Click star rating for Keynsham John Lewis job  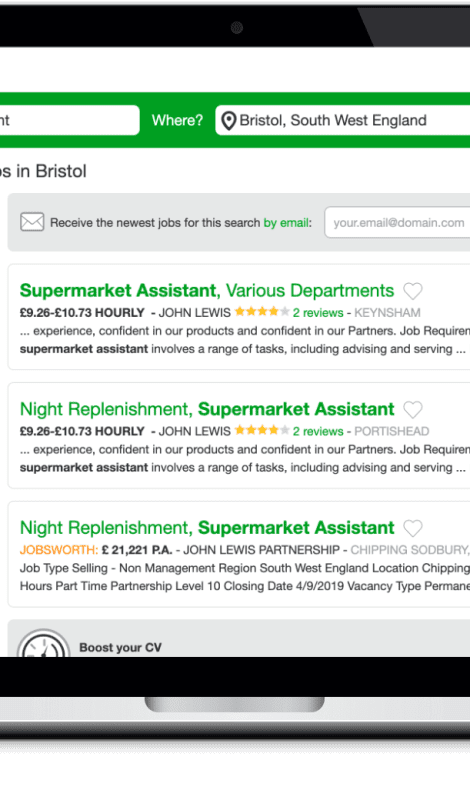pyautogui.click(x=262, y=311)
